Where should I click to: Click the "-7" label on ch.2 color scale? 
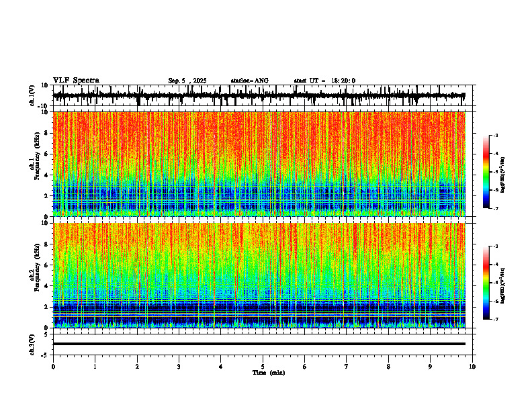(496, 319)
